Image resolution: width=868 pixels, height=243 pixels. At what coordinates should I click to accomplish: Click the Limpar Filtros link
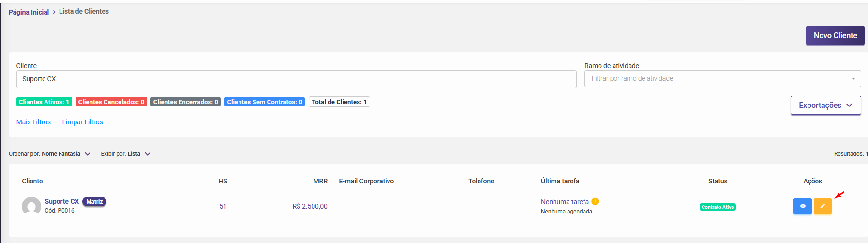(x=82, y=122)
